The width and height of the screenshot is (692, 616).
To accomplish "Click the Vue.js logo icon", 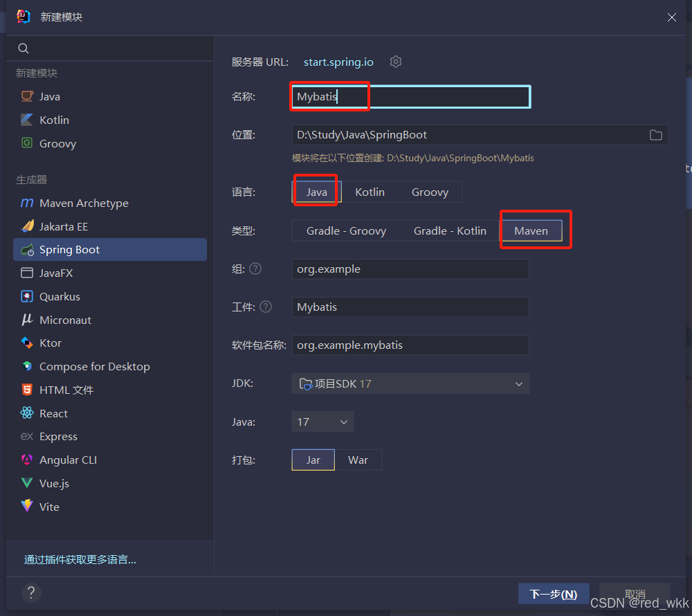I will coord(27,483).
